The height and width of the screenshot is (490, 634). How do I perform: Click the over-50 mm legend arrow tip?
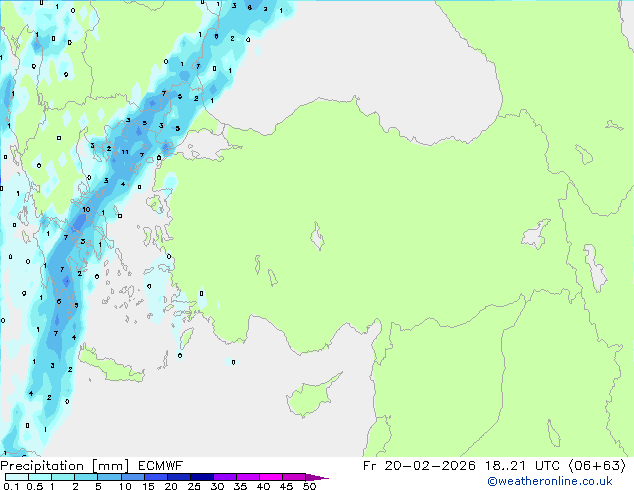tap(317, 477)
